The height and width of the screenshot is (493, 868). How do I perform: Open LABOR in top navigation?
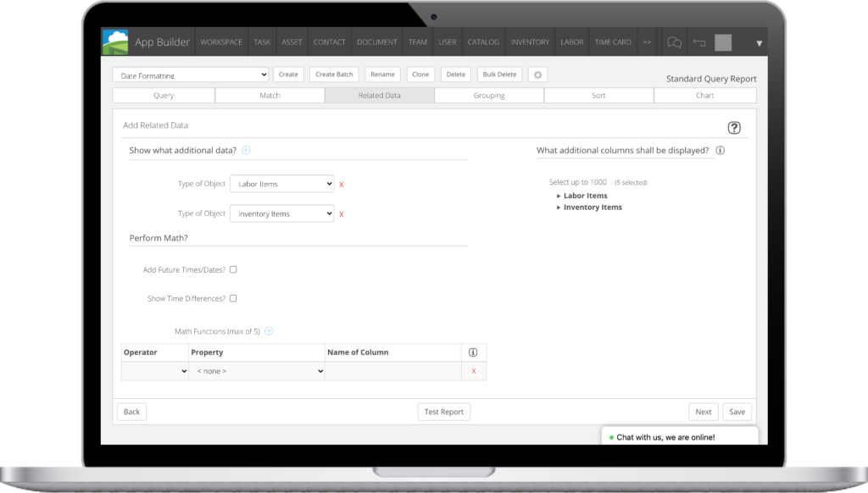point(572,42)
